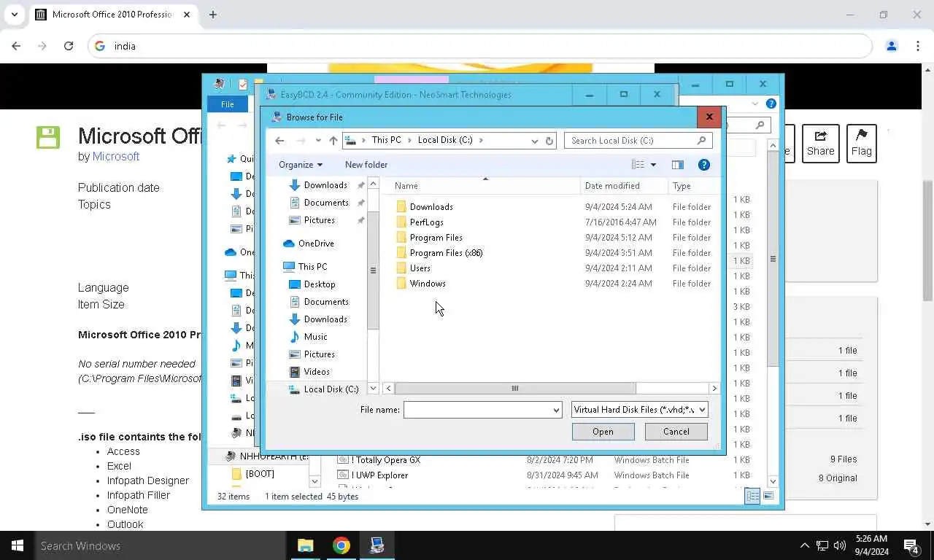Select Music in the navigation pane
Viewport: 934px width, 560px height.
tap(315, 337)
